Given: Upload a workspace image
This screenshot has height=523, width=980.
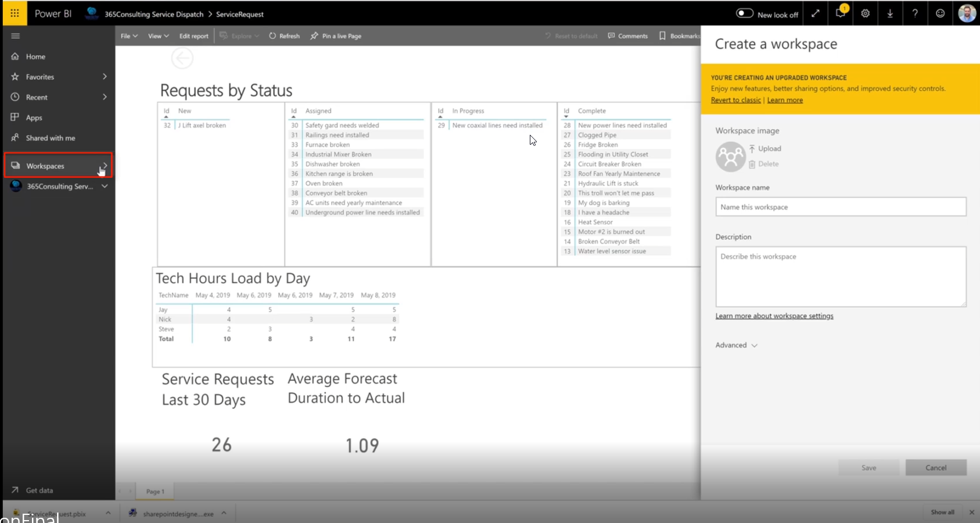Looking at the screenshot, I should (x=765, y=149).
